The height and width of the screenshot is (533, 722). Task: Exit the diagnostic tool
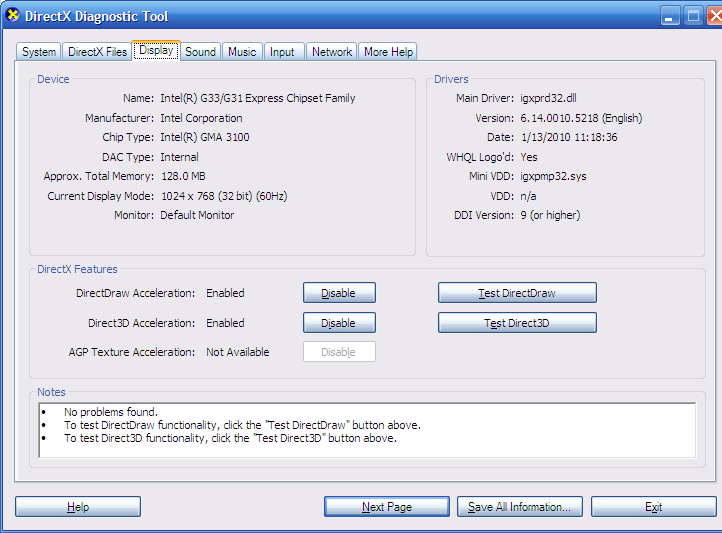tap(653, 506)
